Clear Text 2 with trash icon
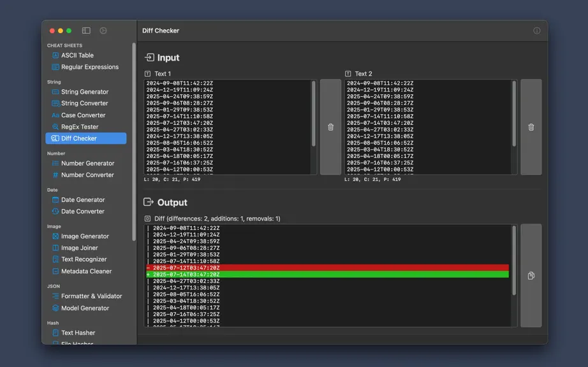This screenshot has width=588, height=367. pyautogui.click(x=531, y=127)
